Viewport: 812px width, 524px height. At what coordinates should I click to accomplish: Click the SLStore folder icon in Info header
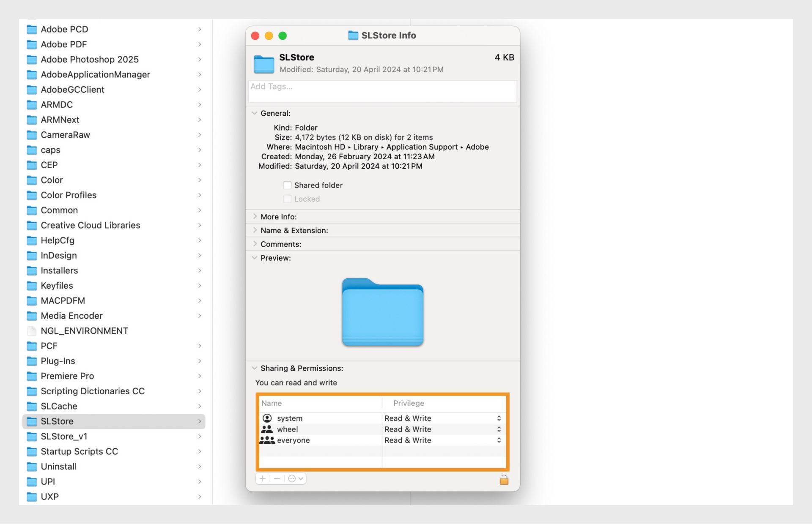(264, 64)
